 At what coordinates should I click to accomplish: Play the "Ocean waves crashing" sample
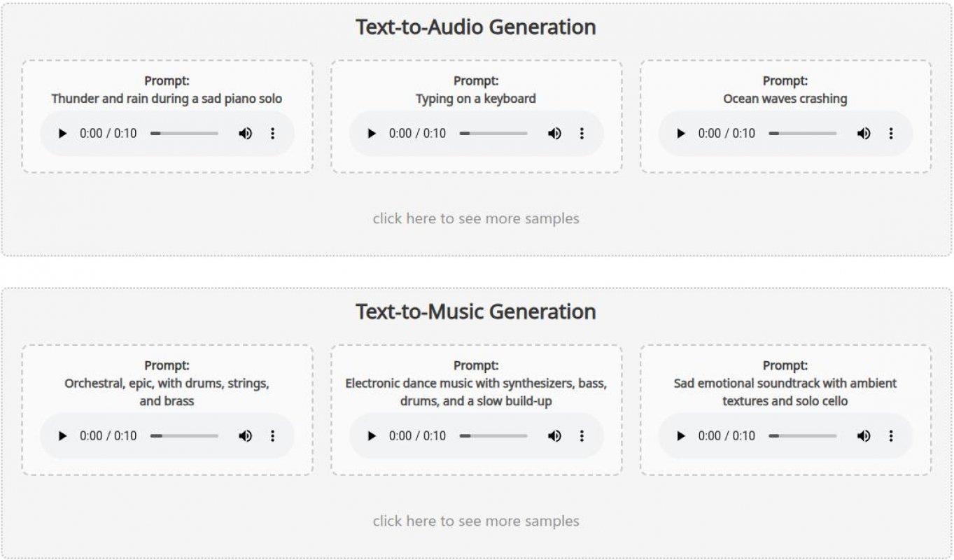(x=680, y=133)
